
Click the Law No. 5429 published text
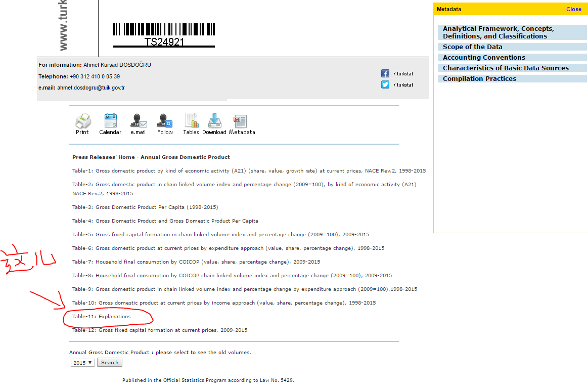pos(208,380)
